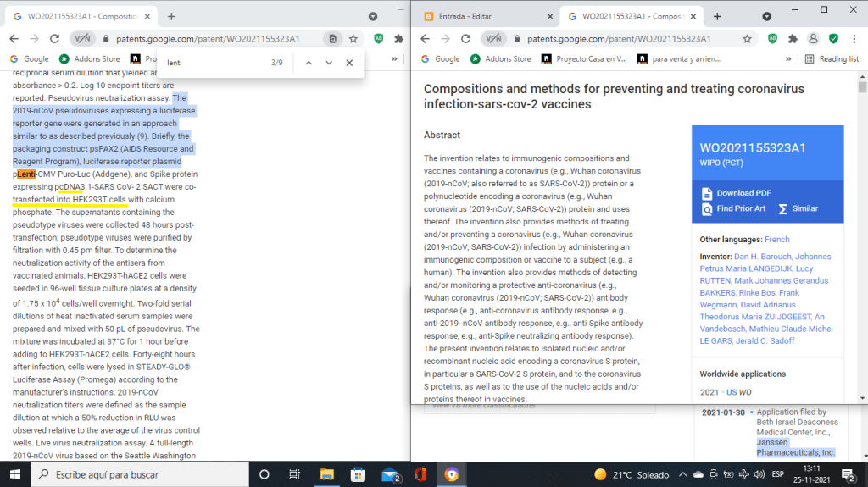This screenshot has height=487, width=868.
Task: Select French under Other languages
Action: 776,240
